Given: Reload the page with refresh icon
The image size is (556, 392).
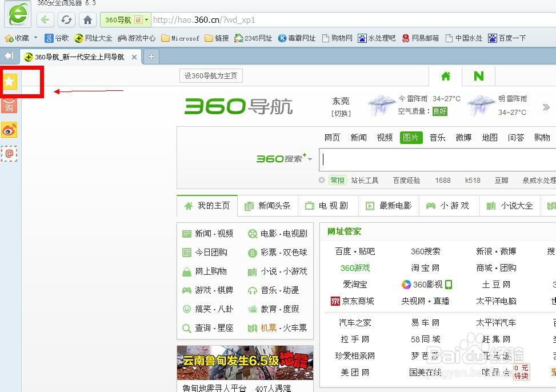Looking at the screenshot, I should coord(66,19).
